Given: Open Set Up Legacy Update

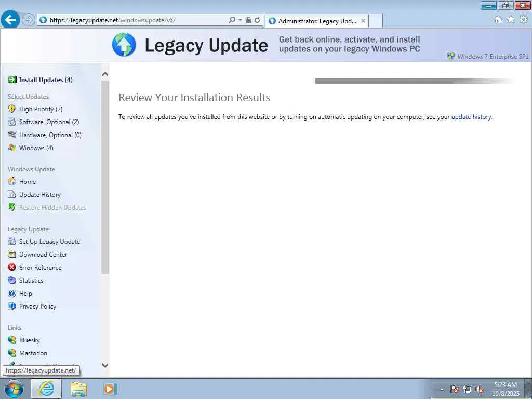Looking at the screenshot, I should tap(49, 242).
